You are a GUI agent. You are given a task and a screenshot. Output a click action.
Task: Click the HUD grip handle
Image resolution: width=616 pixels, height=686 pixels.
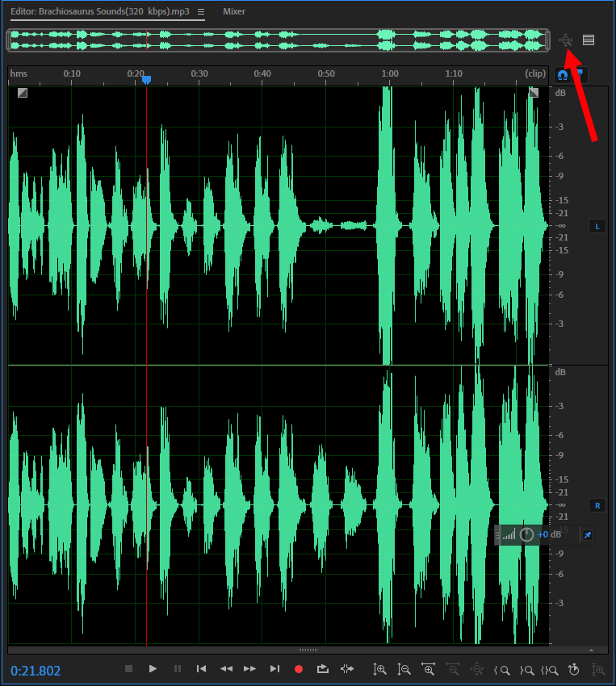497,535
